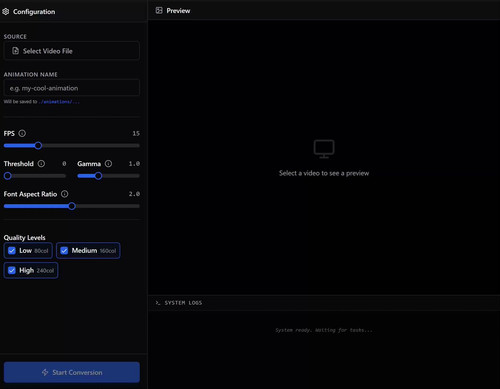Open the Select Video File chooser
The image size is (500, 389).
[72, 51]
